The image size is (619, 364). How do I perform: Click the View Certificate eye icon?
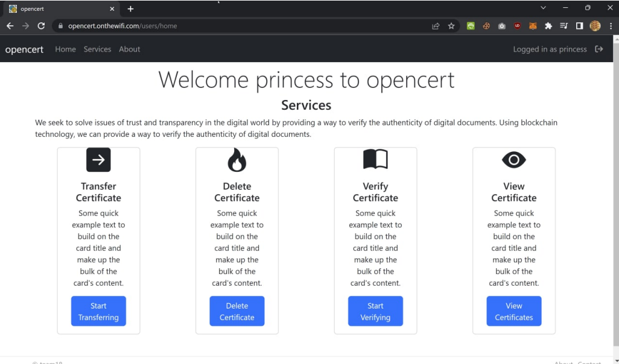pyautogui.click(x=513, y=160)
